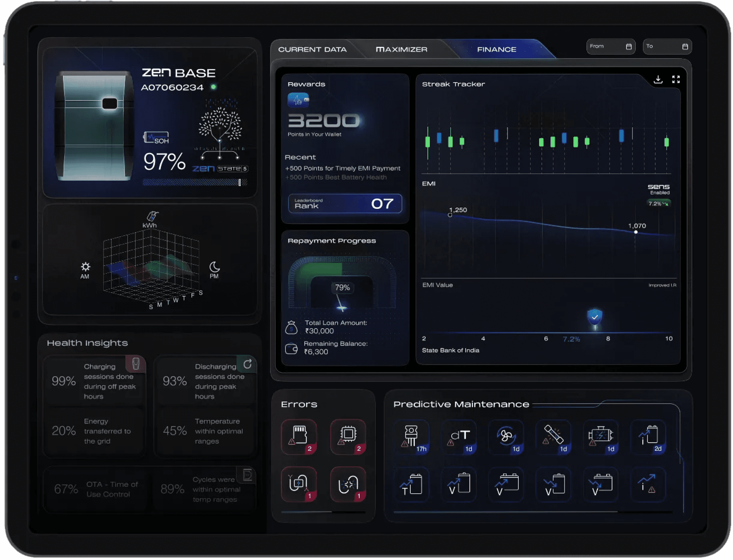This screenshot has height=560, width=733.
Task: Select the 1,070 EMI data point
Action: tap(636, 232)
